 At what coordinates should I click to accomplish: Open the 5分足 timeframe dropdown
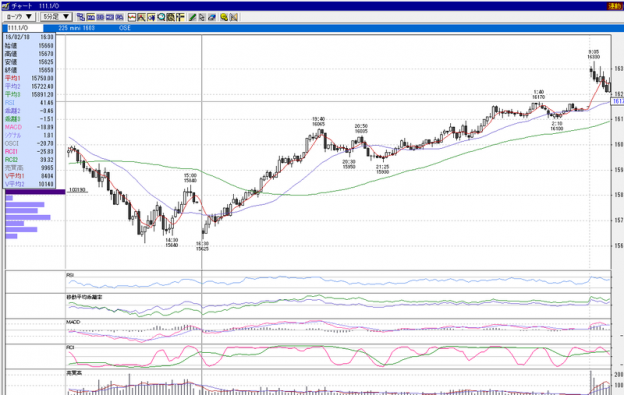click(x=56, y=17)
